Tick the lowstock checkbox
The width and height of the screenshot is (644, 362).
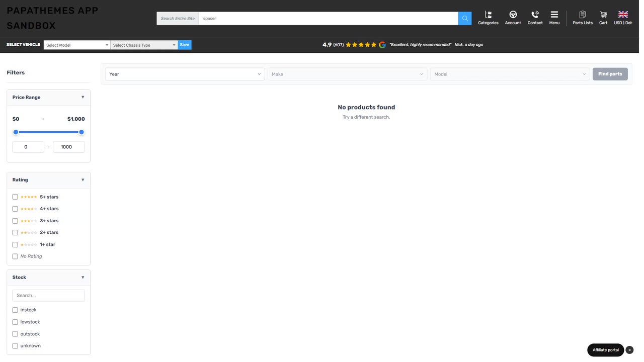coord(15,322)
